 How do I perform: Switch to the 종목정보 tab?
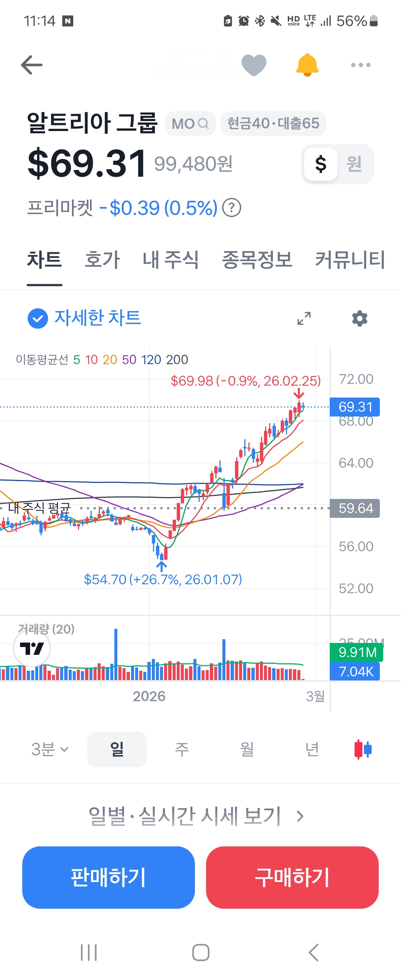[x=257, y=260]
